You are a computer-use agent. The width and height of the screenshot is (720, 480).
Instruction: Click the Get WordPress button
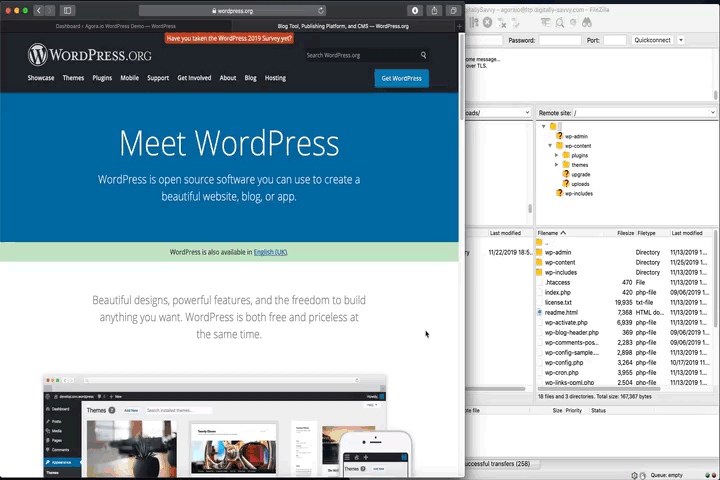pos(401,78)
